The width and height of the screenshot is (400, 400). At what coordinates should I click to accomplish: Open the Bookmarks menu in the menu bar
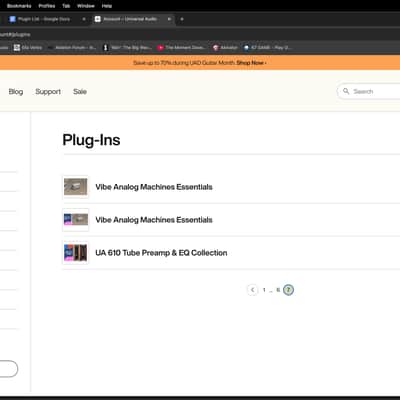[19, 6]
